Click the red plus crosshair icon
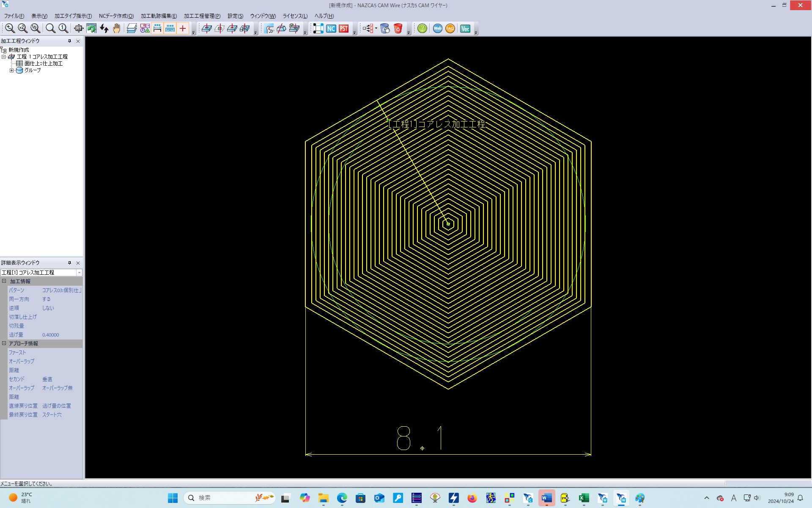812x508 pixels. (183, 28)
